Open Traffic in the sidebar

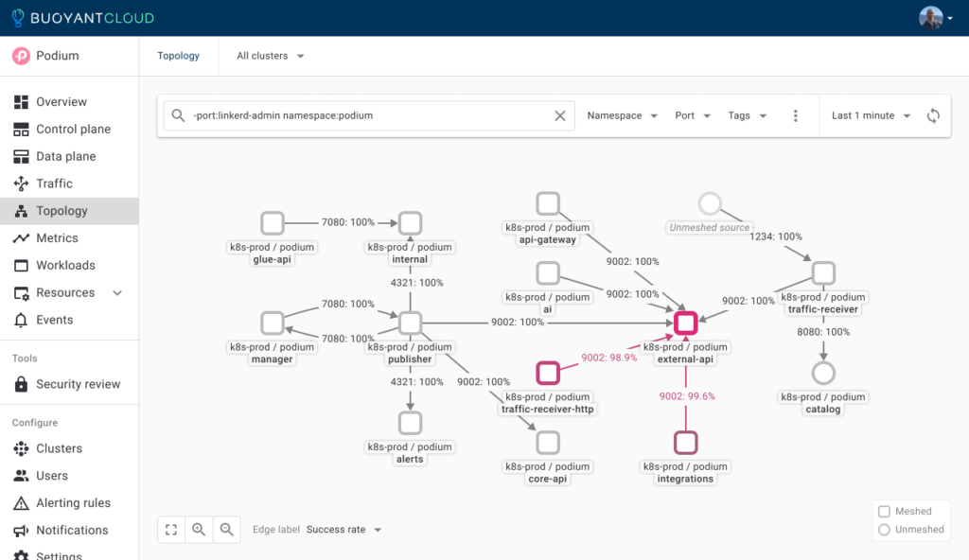click(54, 184)
